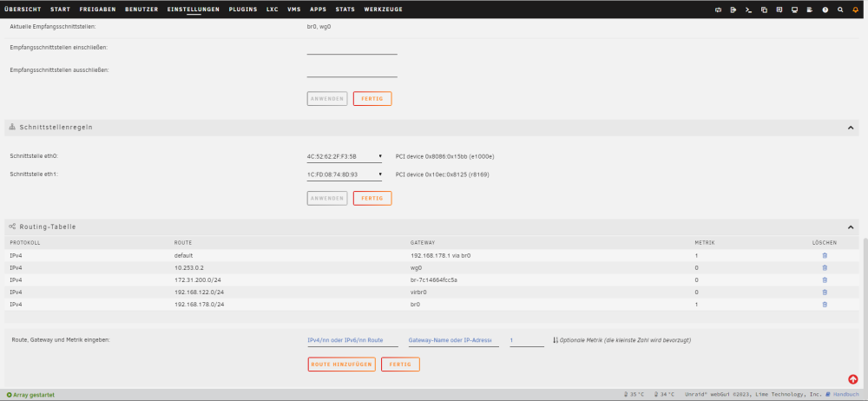Click ANWENDEN under Empfangsschnittstellen

[x=327, y=99]
